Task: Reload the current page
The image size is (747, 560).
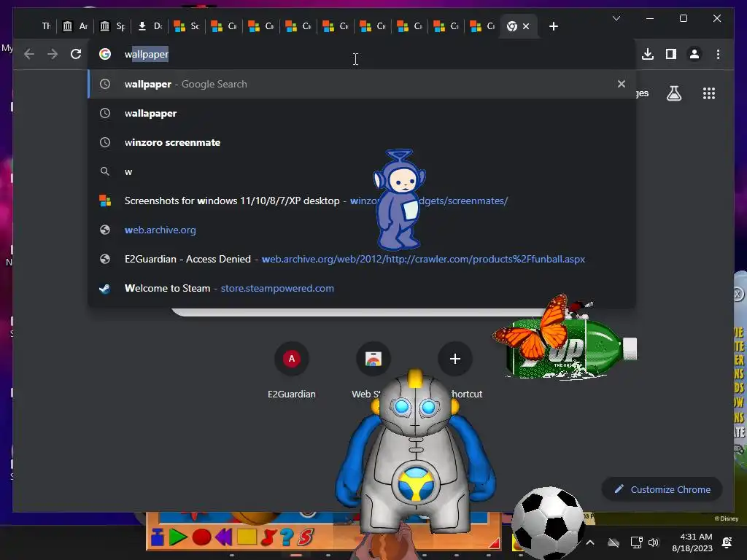Action: (76, 54)
